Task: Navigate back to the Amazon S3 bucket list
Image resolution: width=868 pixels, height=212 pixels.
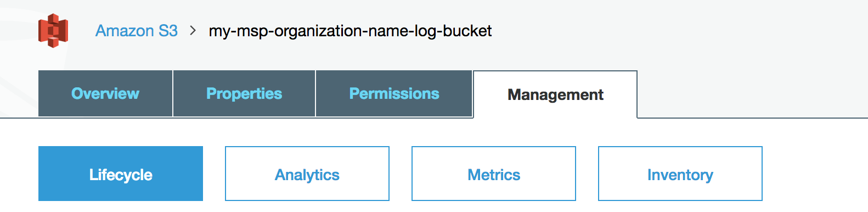Action: tap(137, 31)
